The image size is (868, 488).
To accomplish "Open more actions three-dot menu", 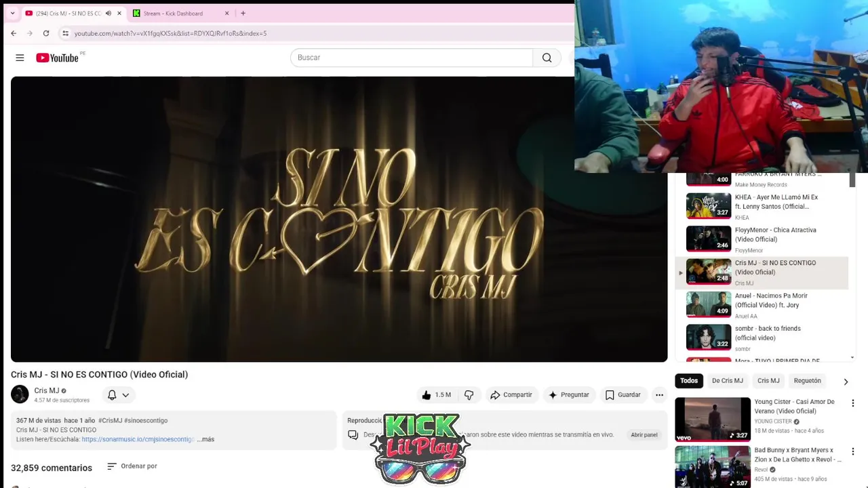I will tap(659, 394).
